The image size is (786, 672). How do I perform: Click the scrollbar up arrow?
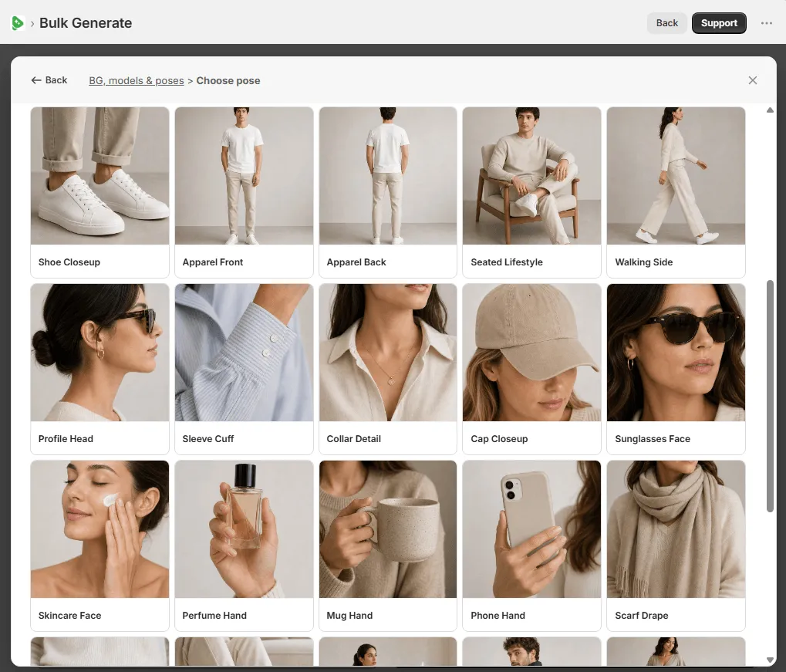[770, 110]
